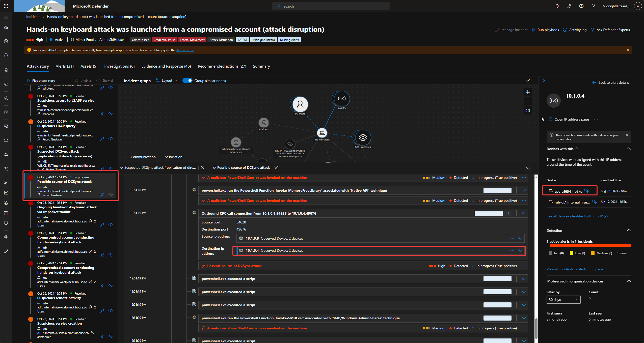Select Cloud apps in the left sidebar
The width and height of the screenshot is (644, 343).
tap(6, 154)
